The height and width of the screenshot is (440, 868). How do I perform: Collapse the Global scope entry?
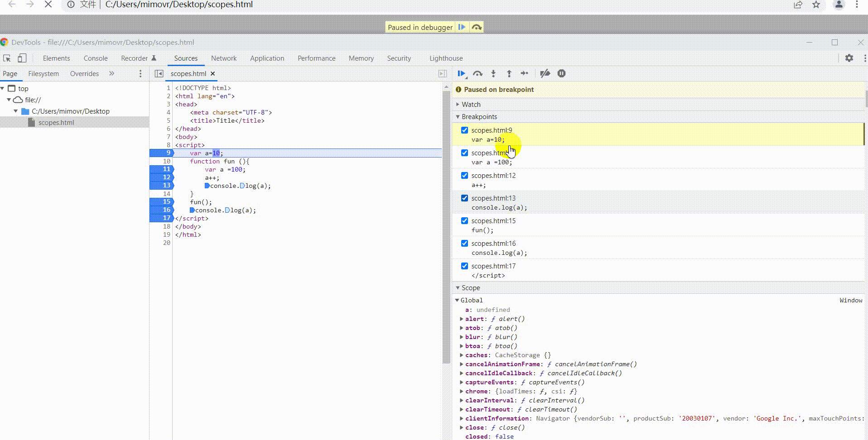tap(457, 300)
